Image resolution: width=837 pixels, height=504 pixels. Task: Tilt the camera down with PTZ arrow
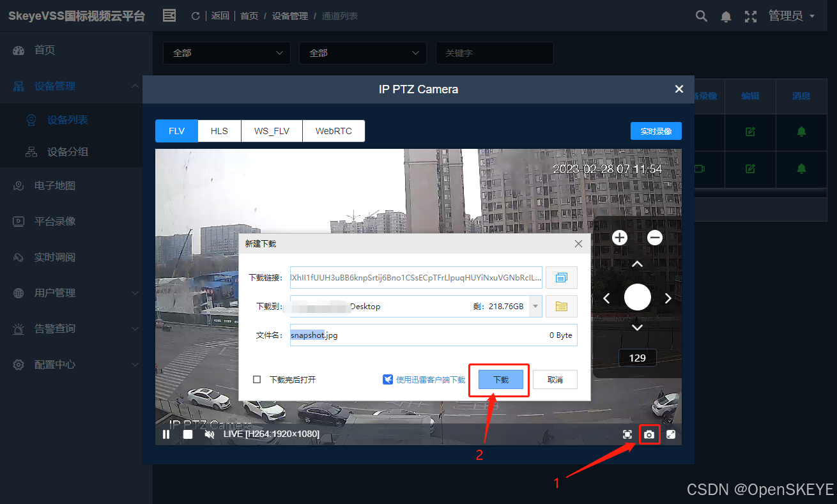pos(637,328)
